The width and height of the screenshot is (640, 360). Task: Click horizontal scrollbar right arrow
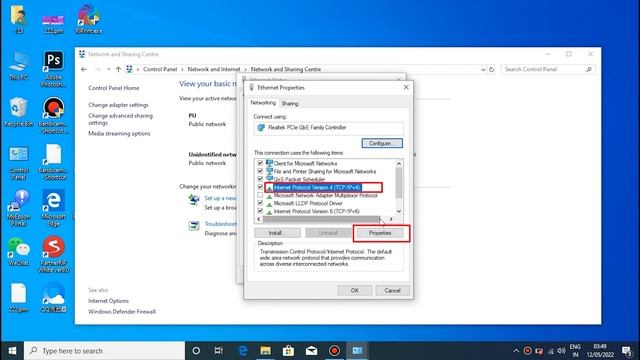pos(391,219)
